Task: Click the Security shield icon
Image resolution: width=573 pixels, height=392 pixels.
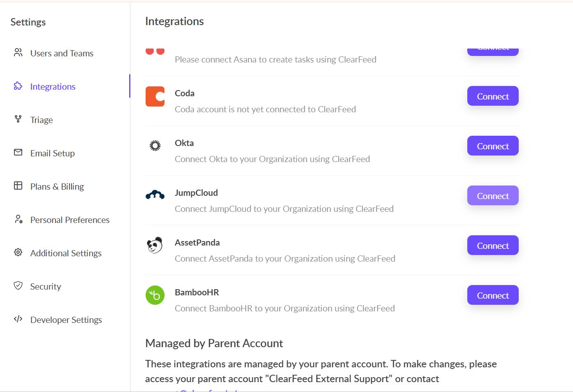Action: tap(18, 285)
